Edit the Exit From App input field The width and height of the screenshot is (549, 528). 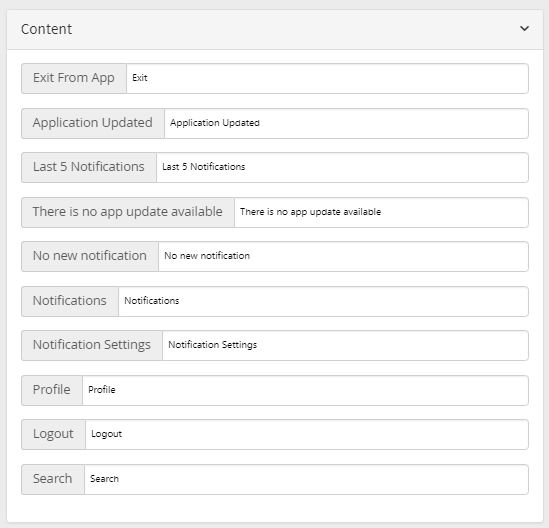click(327, 78)
